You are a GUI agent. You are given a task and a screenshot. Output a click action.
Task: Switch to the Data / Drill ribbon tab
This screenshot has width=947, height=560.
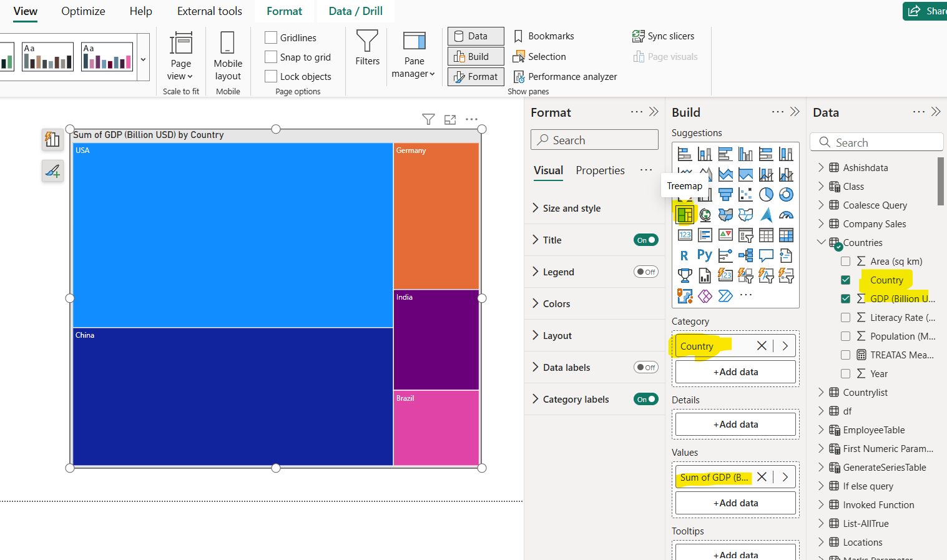[355, 11]
